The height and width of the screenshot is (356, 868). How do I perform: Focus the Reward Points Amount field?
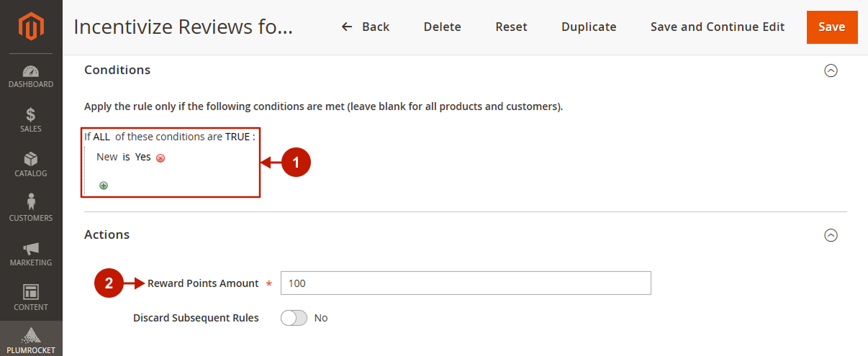pos(466,283)
